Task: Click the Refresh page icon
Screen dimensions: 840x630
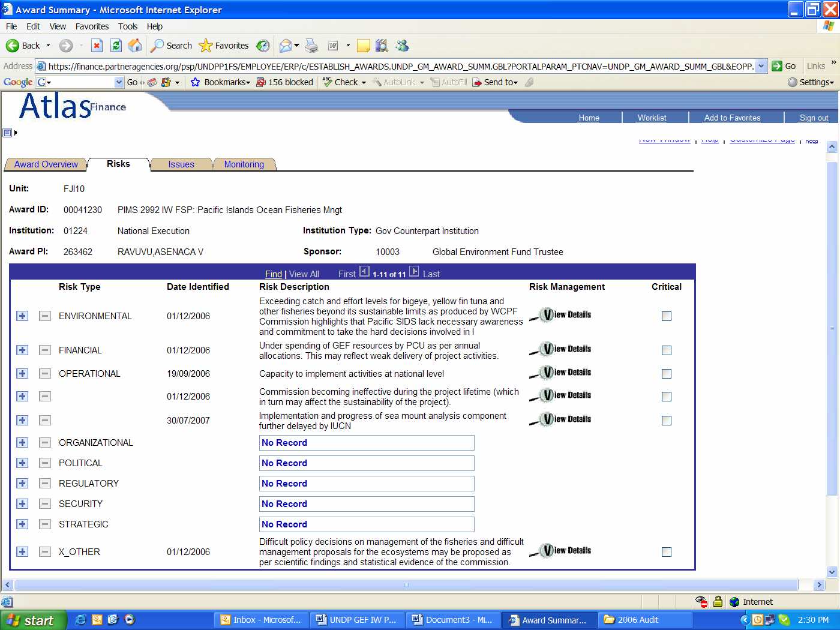Action: (116, 46)
